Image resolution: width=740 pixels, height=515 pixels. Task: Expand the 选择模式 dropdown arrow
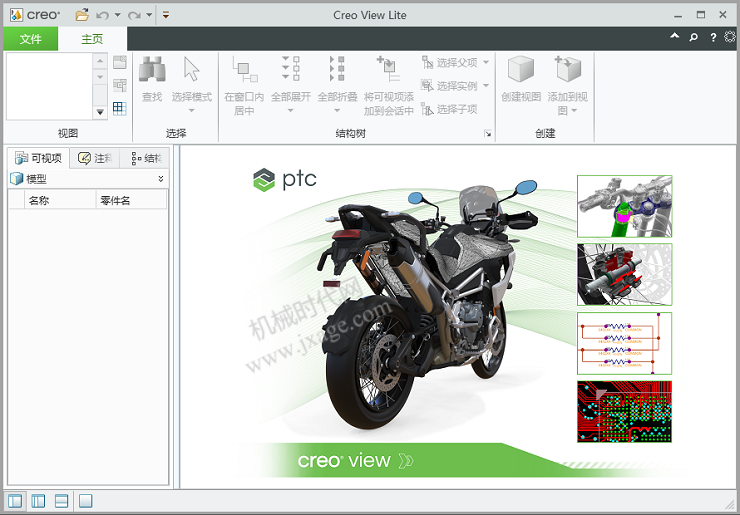192,110
